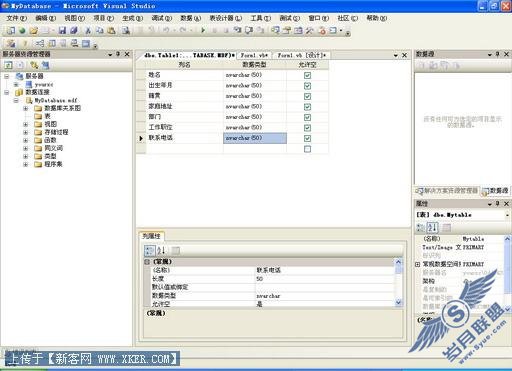
Task: Open the 文件 menu
Action: (16, 18)
